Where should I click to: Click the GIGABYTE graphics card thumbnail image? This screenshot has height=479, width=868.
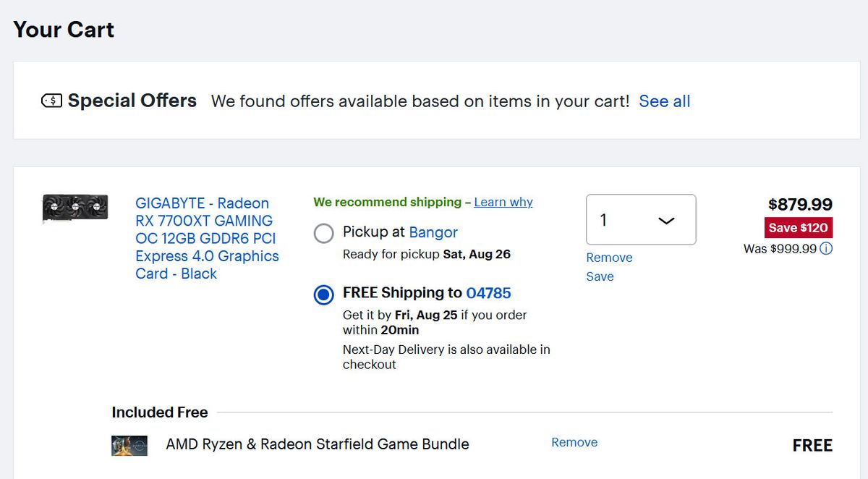tap(75, 209)
